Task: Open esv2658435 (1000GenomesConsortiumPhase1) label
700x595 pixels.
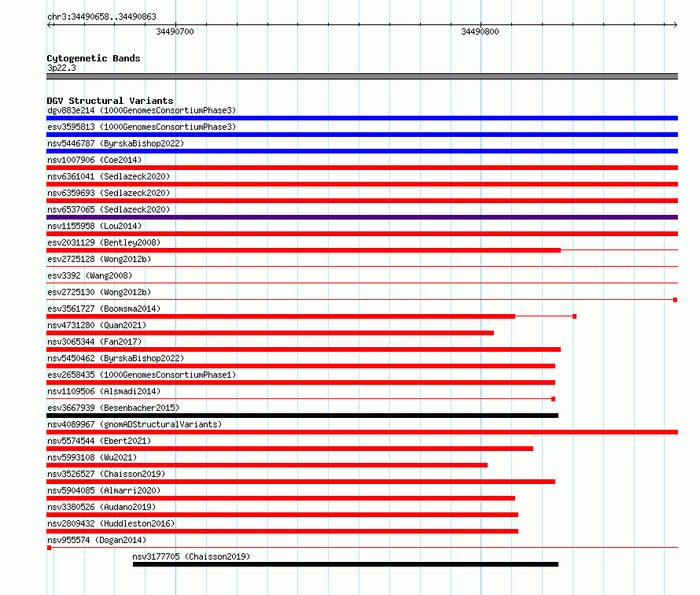Action: (x=142, y=375)
